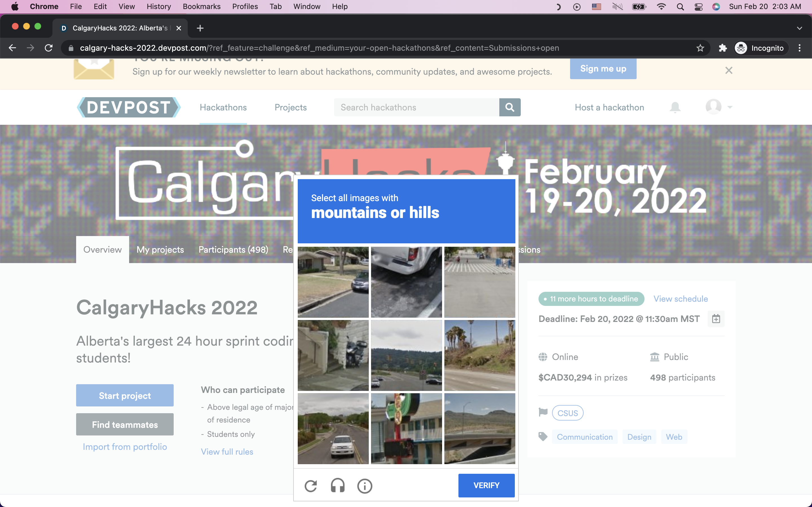812x507 pixels.
Task: Open the History menu
Action: [x=159, y=6]
